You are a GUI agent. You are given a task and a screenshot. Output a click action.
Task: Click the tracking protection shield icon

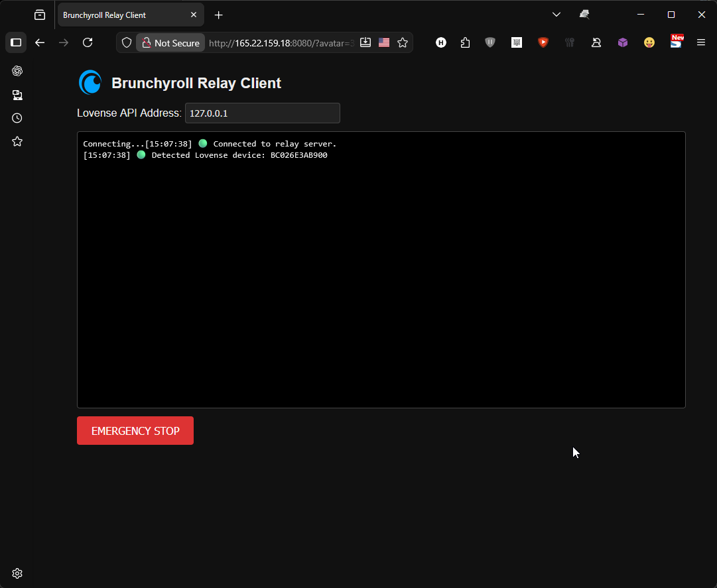[x=127, y=42]
